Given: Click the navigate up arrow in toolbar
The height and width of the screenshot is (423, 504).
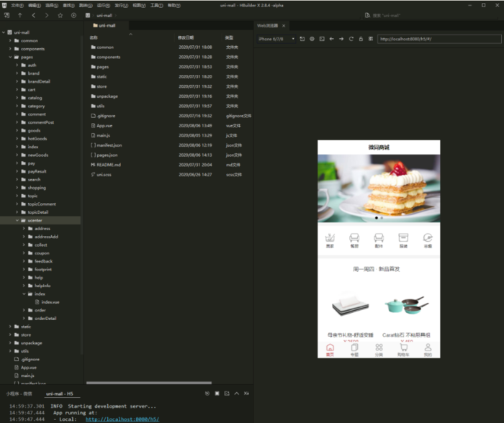Looking at the screenshot, I should [x=19, y=15].
